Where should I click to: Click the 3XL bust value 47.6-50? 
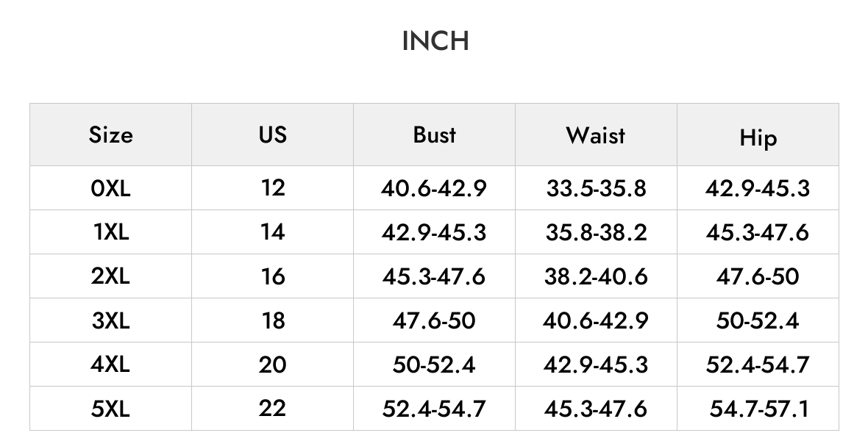point(434,320)
